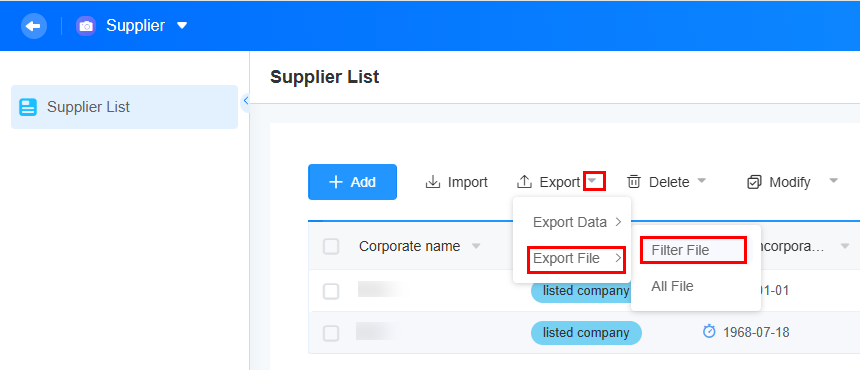
Task: Collapse the sidebar with the chevron handle
Action: (246, 100)
